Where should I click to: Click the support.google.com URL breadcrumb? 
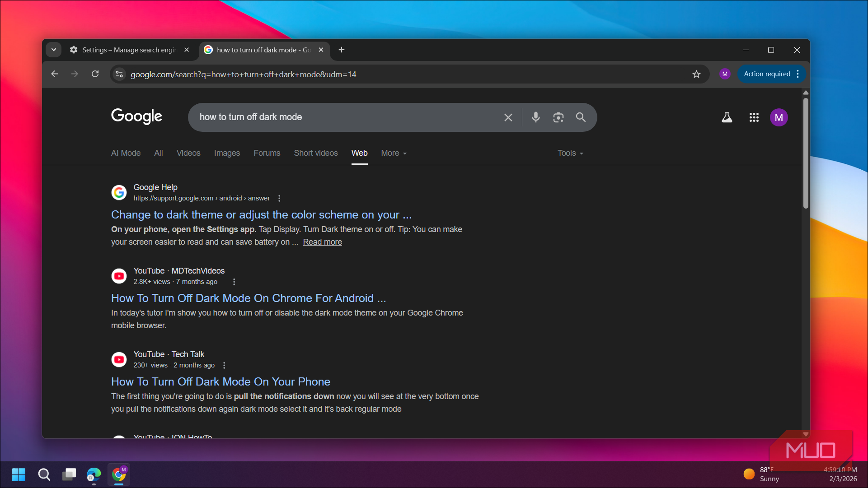pos(202,198)
